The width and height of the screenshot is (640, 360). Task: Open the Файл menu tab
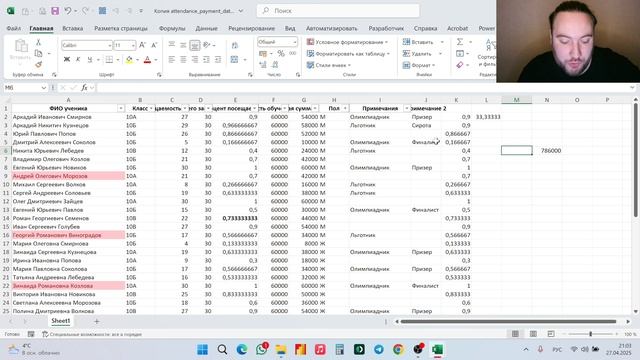click(13, 29)
